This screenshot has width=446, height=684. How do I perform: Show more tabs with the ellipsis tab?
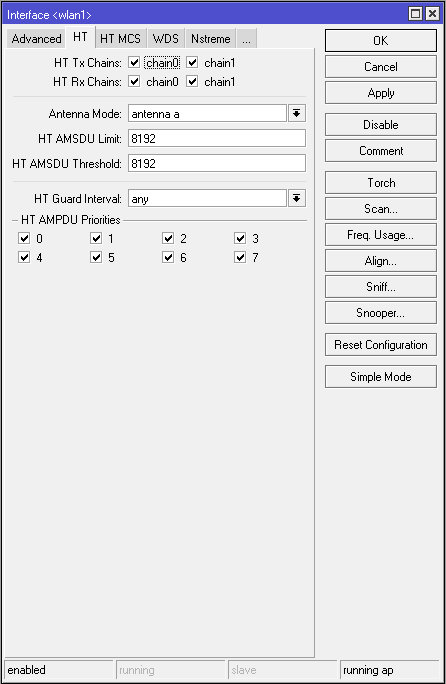pos(247,39)
